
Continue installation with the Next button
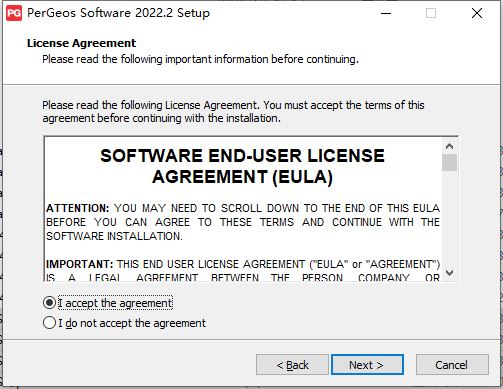click(367, 365)
